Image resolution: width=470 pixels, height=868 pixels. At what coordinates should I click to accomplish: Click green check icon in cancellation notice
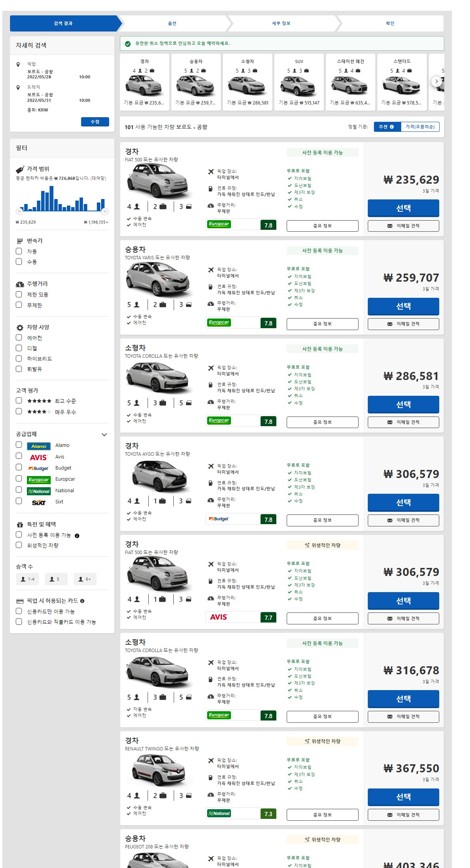[x=128, y=44]
